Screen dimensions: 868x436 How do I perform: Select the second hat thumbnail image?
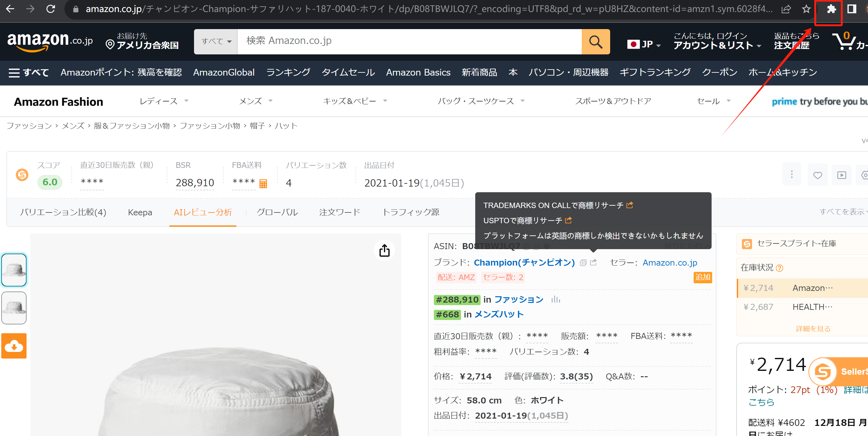point(14,308)
